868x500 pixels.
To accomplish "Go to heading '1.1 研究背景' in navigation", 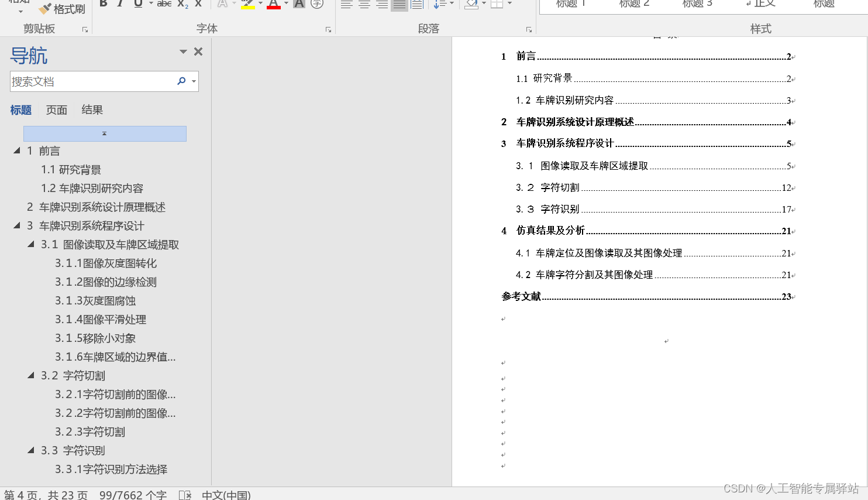I will [x=71, y=169].
